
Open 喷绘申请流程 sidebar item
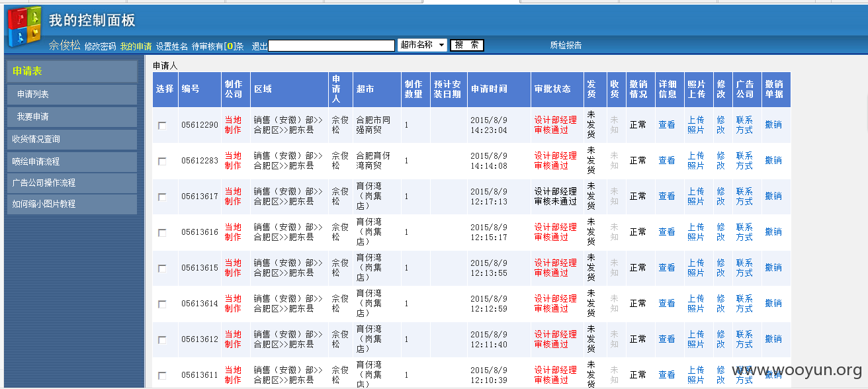click(x=72, y=161)
